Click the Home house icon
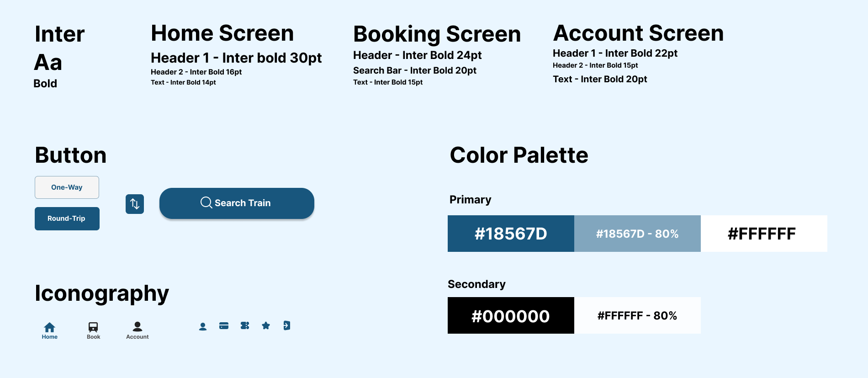Image resolution: width=868 pixels, height=378 pixels. tap(49, 327)
